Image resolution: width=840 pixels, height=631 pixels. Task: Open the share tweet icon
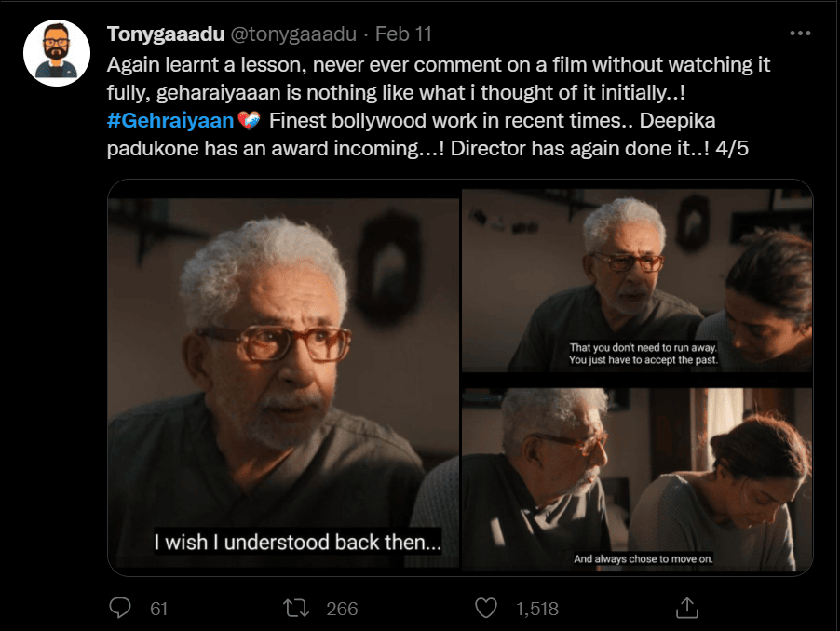click(x=685, y=608)
